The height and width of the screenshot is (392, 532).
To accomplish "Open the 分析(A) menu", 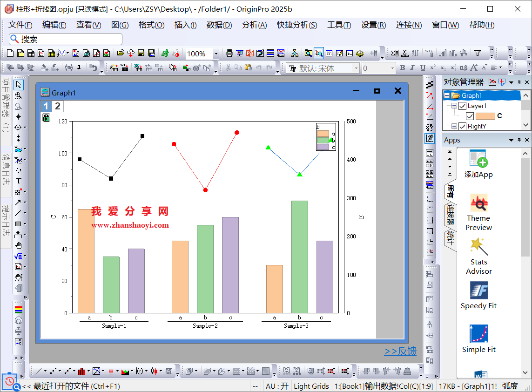I will [254, 25].
